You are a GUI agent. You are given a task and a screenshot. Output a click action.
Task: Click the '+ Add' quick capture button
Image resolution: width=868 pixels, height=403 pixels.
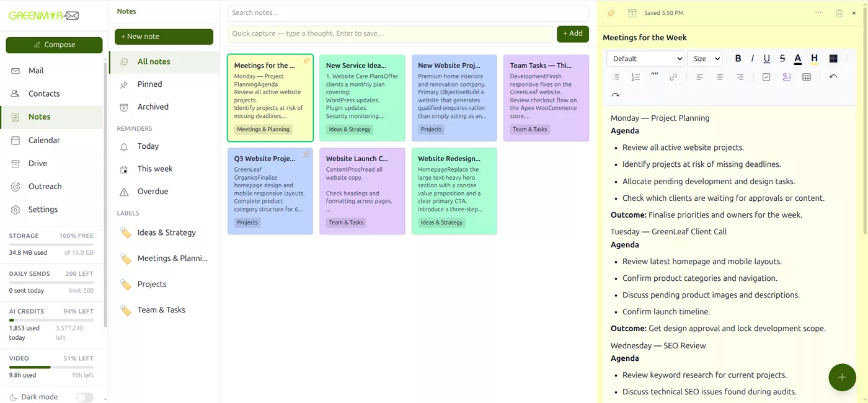[x=573, y=33]
